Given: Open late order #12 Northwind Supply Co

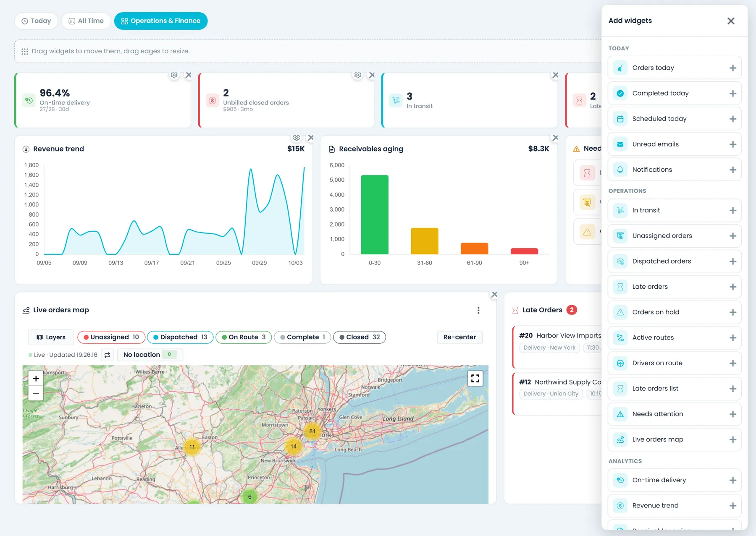Looking at the screenshot, I should [557, 394].
